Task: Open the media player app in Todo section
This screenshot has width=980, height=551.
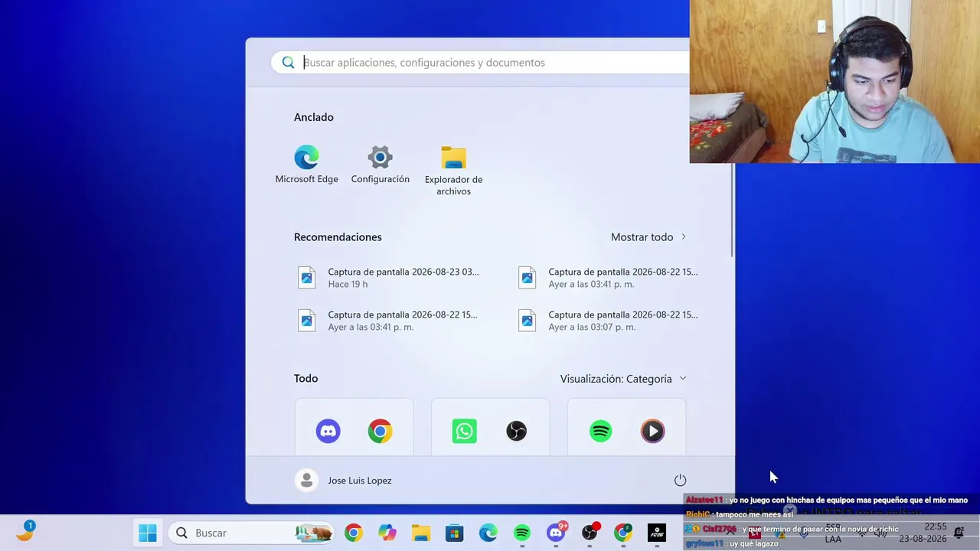Action: (652, 431)
